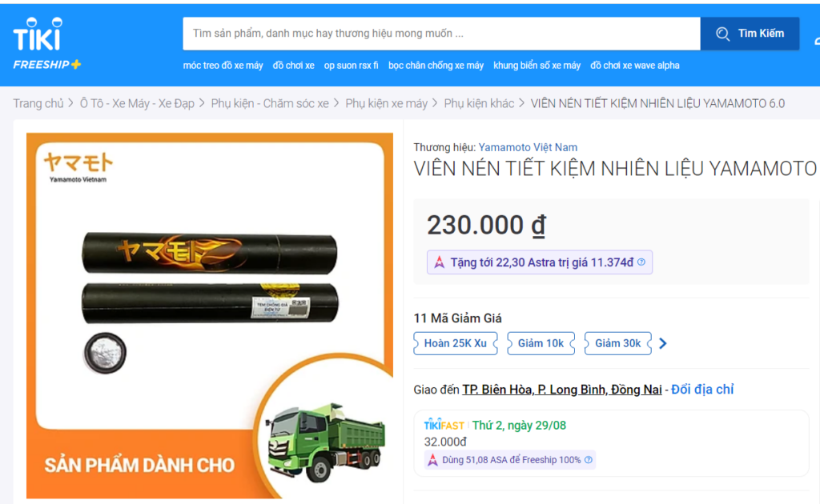
Task: Click the Tiki Freeship logo
Action: coord(47,43)
